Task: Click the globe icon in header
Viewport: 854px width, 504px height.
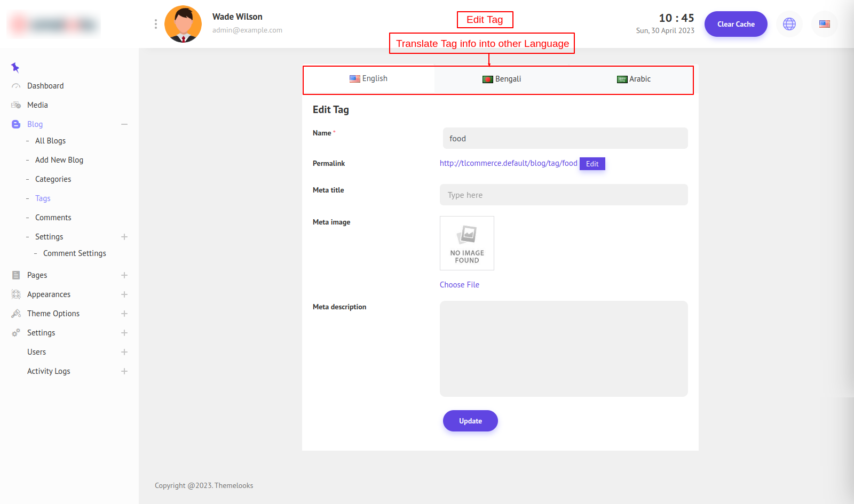Action: coord(789,24)
